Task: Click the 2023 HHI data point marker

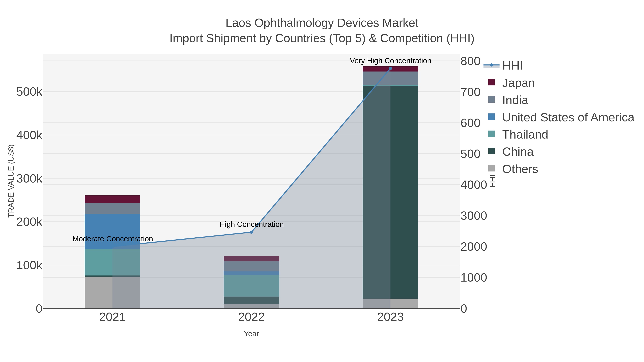Action: [x=390, y=68]
